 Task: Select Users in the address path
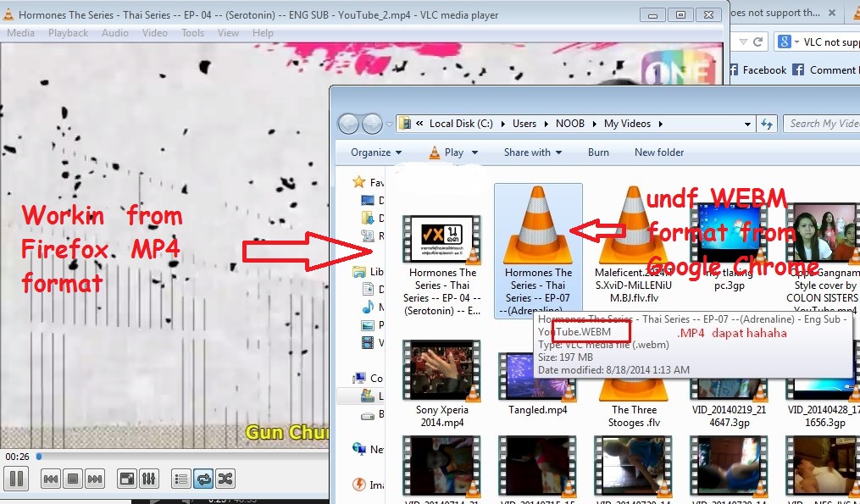524,124
